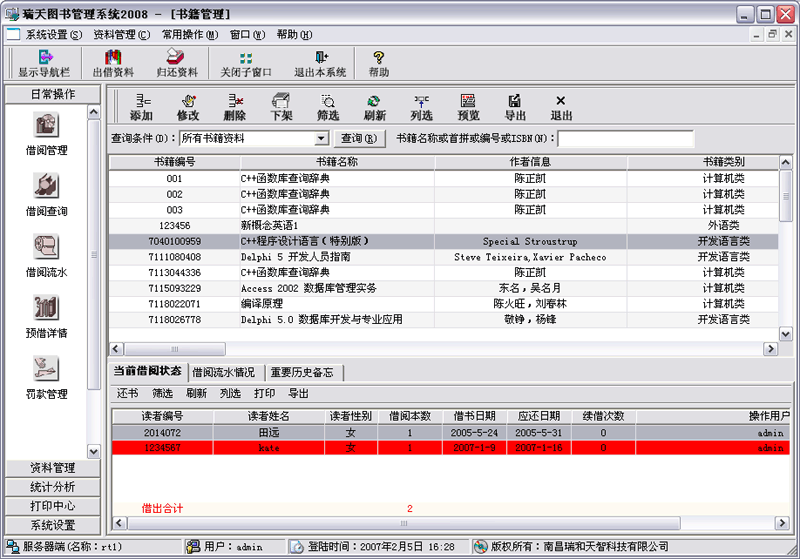Open 借阅管理 in the sidebar

46,134
